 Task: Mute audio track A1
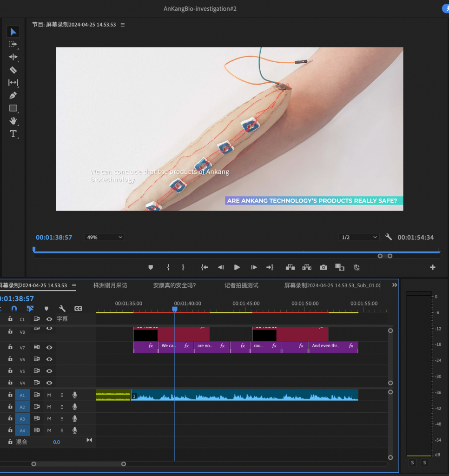tap(49, 395)
